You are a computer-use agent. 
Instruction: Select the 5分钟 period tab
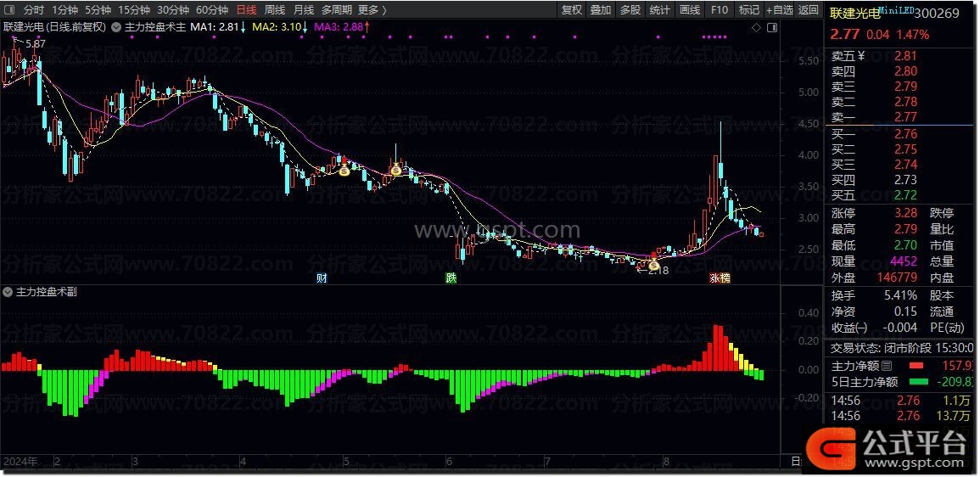(98, 10)
